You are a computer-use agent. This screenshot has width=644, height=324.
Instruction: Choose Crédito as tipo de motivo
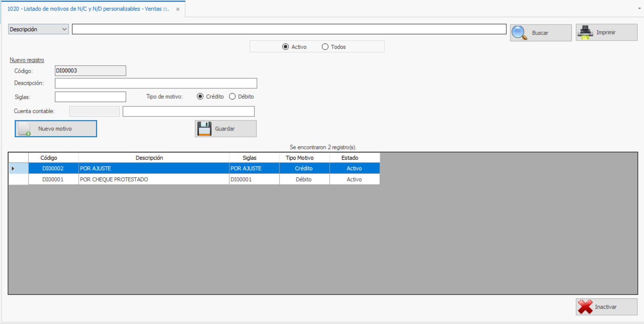200,97
